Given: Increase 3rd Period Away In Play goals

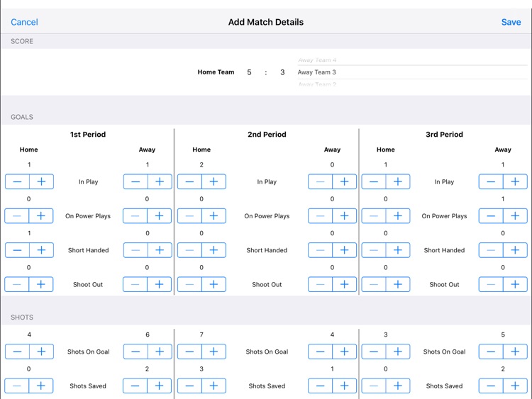Looking at the screenshot, I should pos(515,181).
